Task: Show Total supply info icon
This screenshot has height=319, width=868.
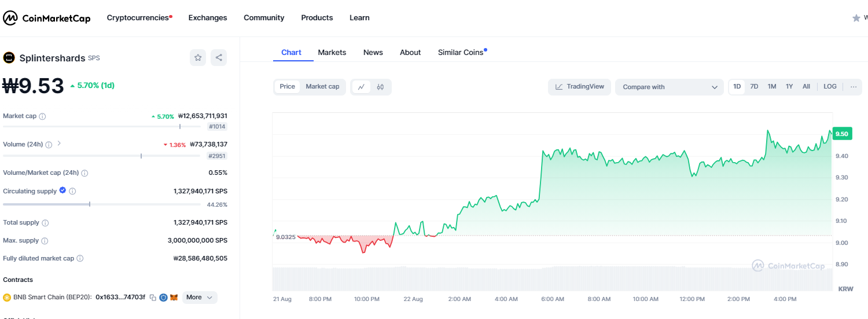Action: pos(45,223)
